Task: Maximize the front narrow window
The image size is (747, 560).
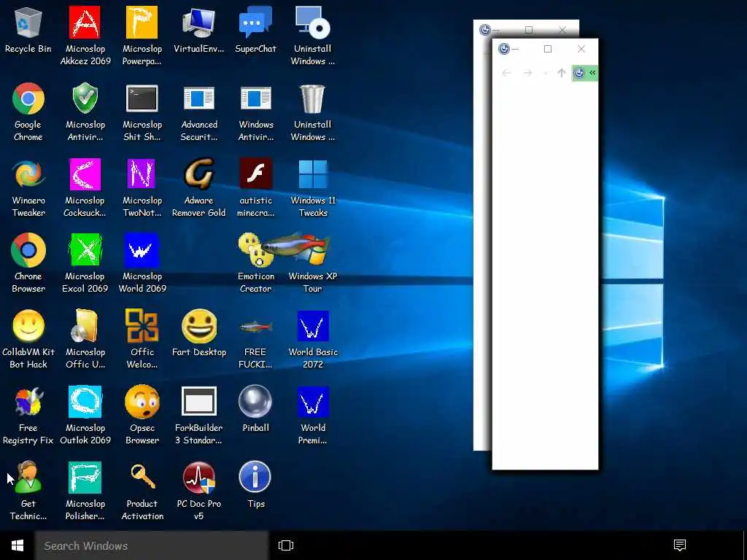Action: (x=548, y=49)
